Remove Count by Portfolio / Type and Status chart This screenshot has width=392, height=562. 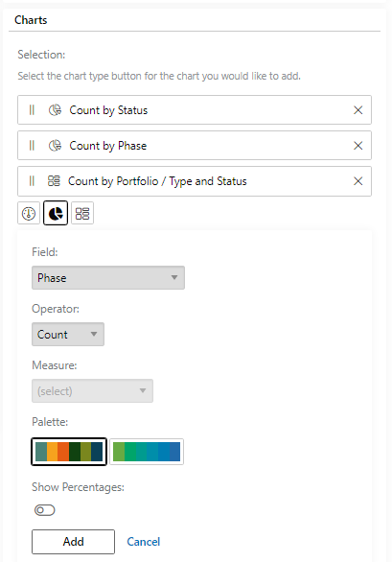357,181
